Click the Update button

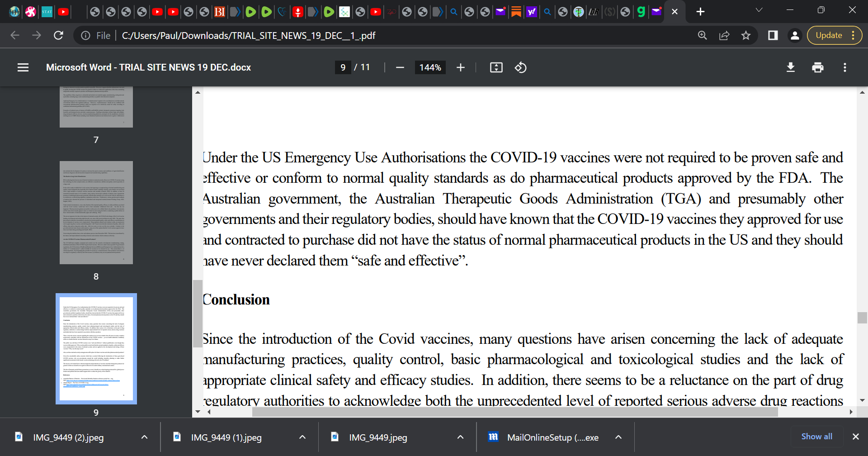[829, 35]
